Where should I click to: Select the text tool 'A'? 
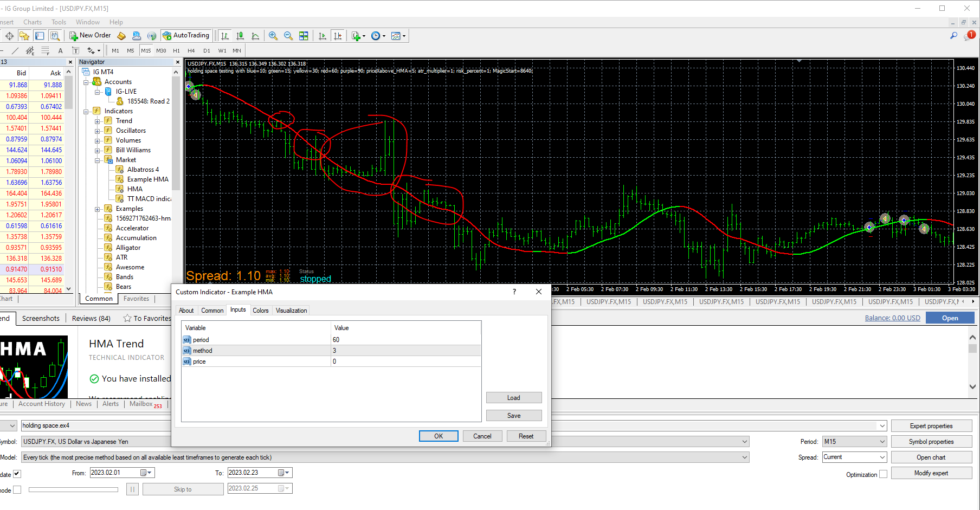[x=60, y=50]
